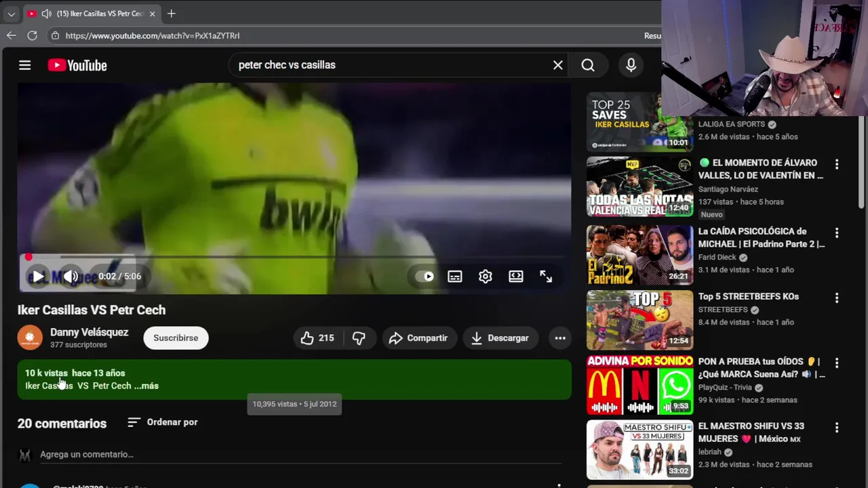Seek along the red video progress bar

point(294,257)
